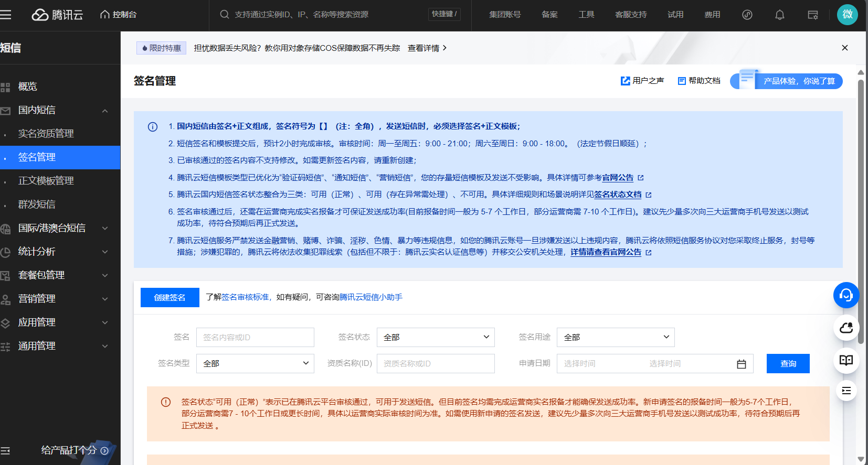Open 帮助文档
Image resolution: width=868 pixels, height=465 pixels.
point(699,81)
